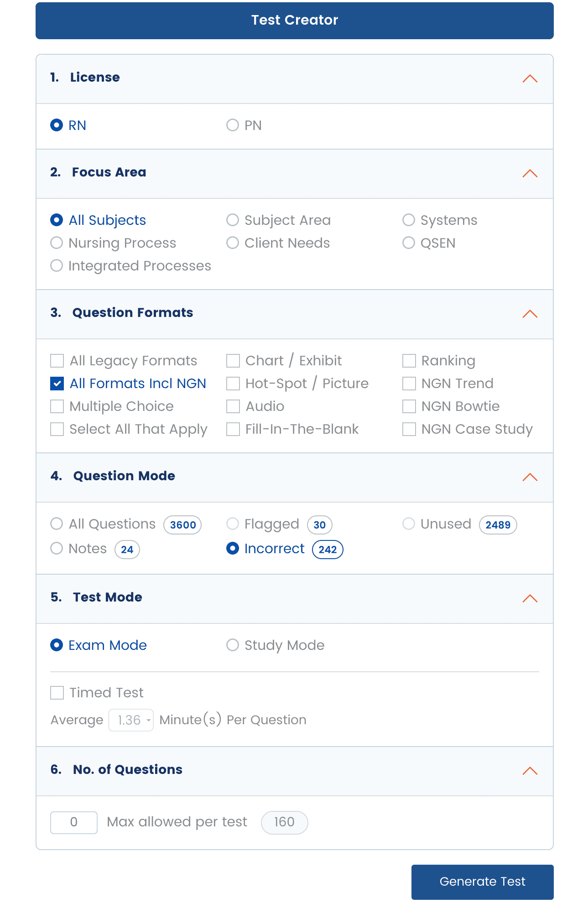Viewport: 588px width, 903px height.
Task: Enable the NGN Case Study checkbox
Action: click(409, 429)
